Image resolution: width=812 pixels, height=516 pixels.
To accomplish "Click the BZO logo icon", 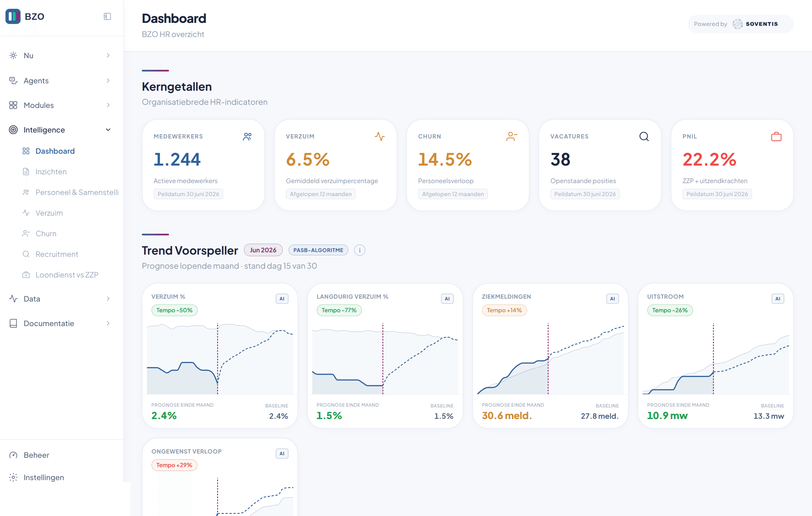I will click(x=13, y=16).
